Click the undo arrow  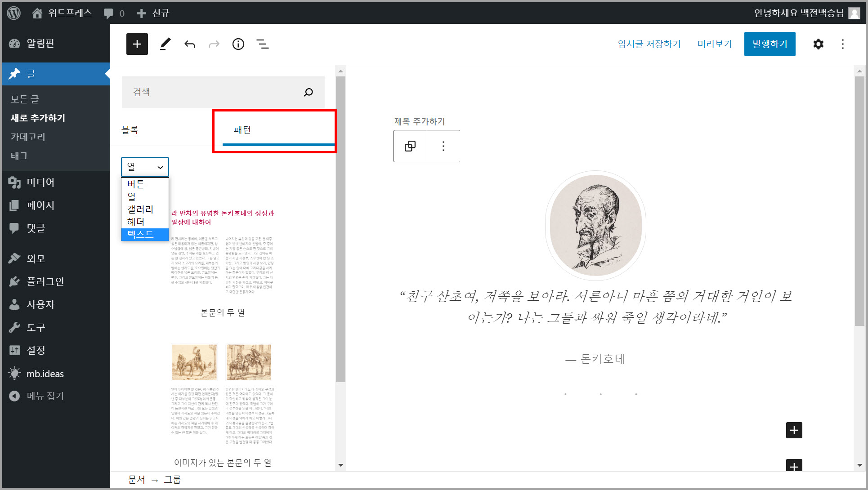(190, 44)
